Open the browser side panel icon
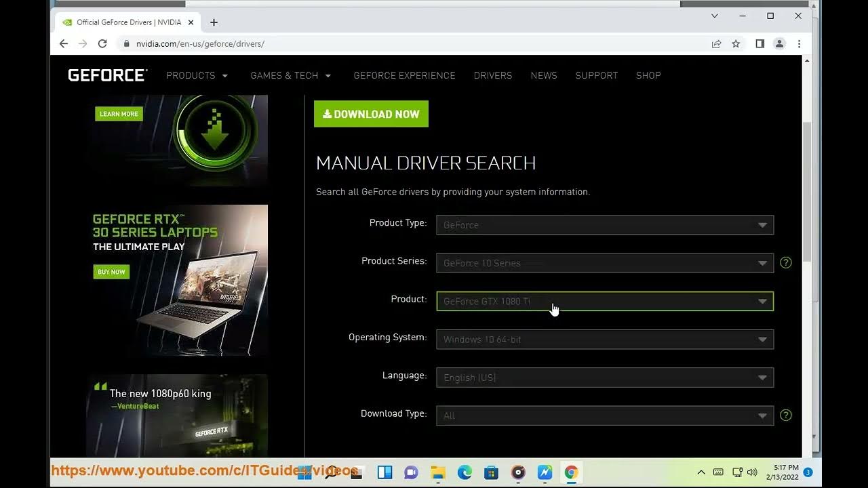Viewport: 868px width, 488px height. [x=759, y=43]
